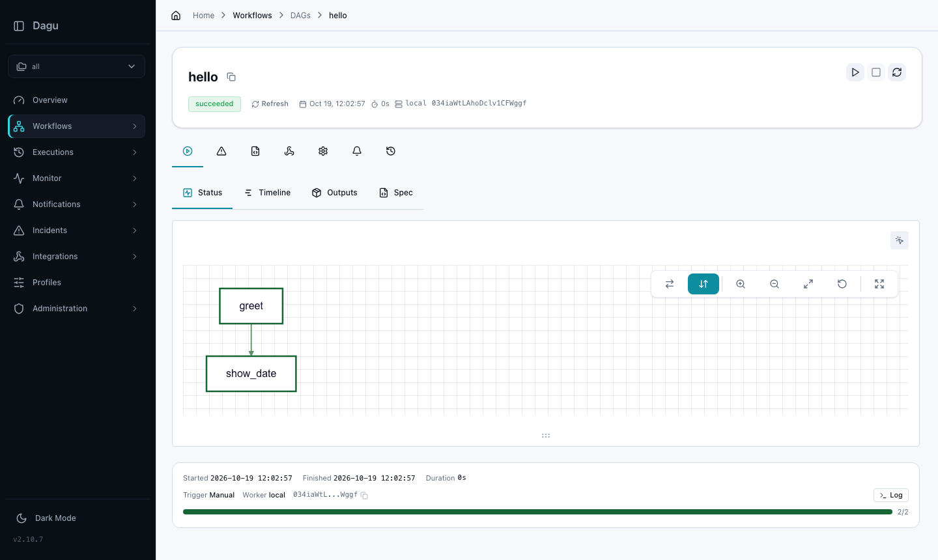Viewport: 938px width, 560px height.
Task: Click the sparkle cursor icon in graph corner
Action: 900,240
